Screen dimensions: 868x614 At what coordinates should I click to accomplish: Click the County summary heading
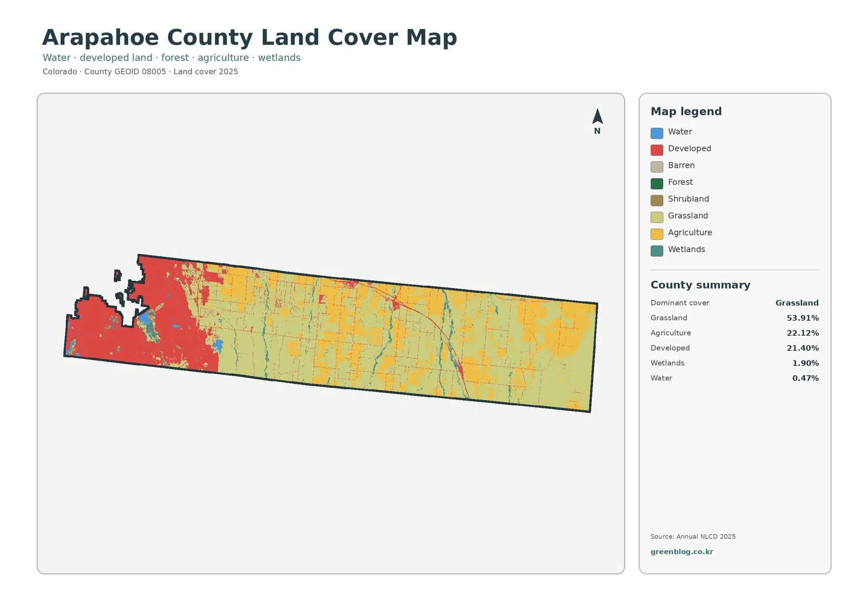700,285
